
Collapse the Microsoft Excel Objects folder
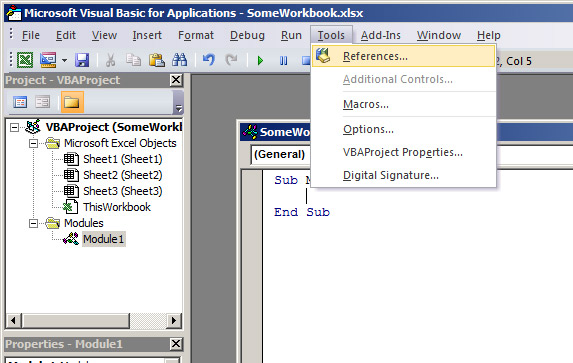[33, 144]
